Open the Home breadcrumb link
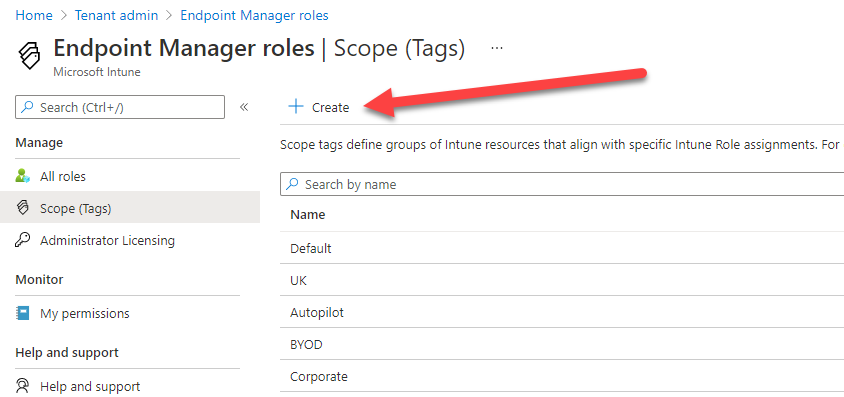 [34, 15]
